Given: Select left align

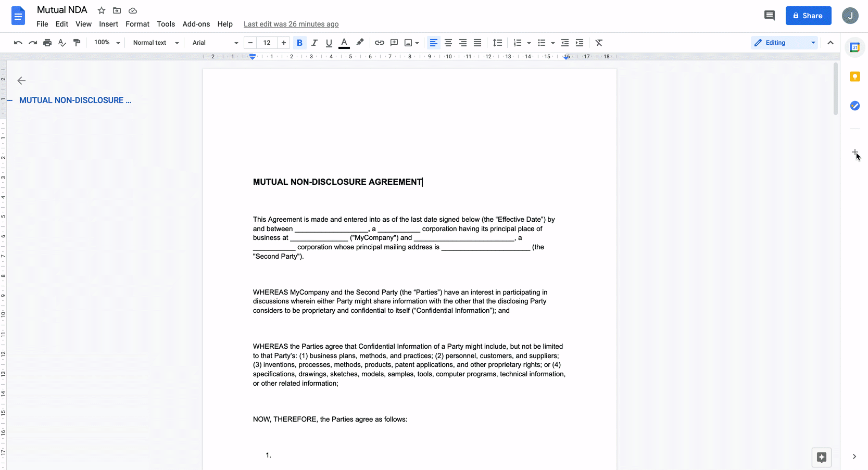Looking at the screenshot, I should pos(433,43).
